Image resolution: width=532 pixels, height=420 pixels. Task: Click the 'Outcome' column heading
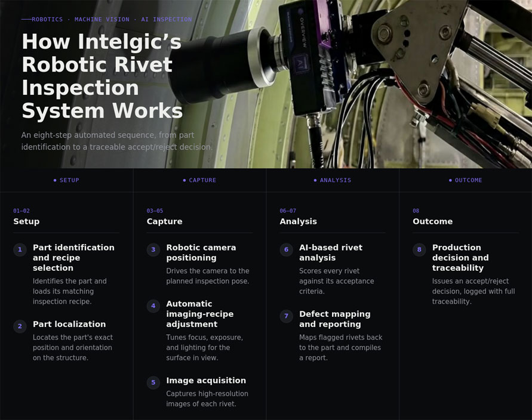433,221
